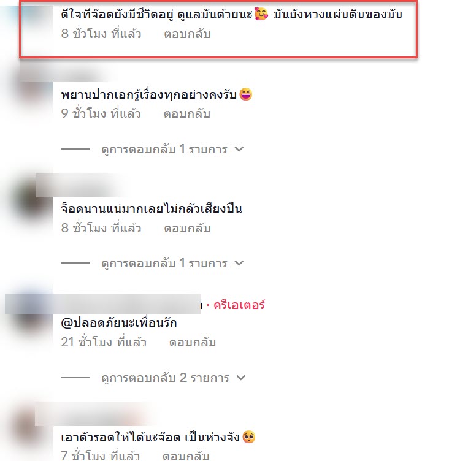The width and height of the screenshot is (476, 461).
Task: Expand 1 reply under the จ๊อดนานแน่มากเลย comment
Action: click(172, 263)
